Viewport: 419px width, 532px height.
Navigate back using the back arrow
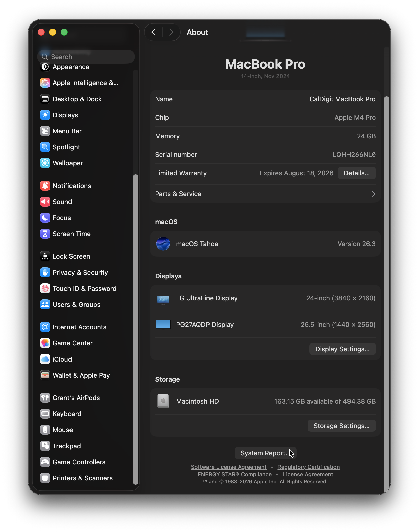[x=153, y=32]
